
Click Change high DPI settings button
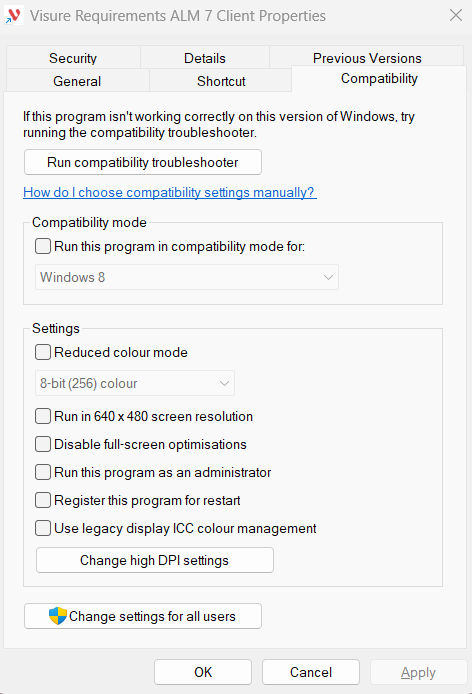[x=155, y=560]
